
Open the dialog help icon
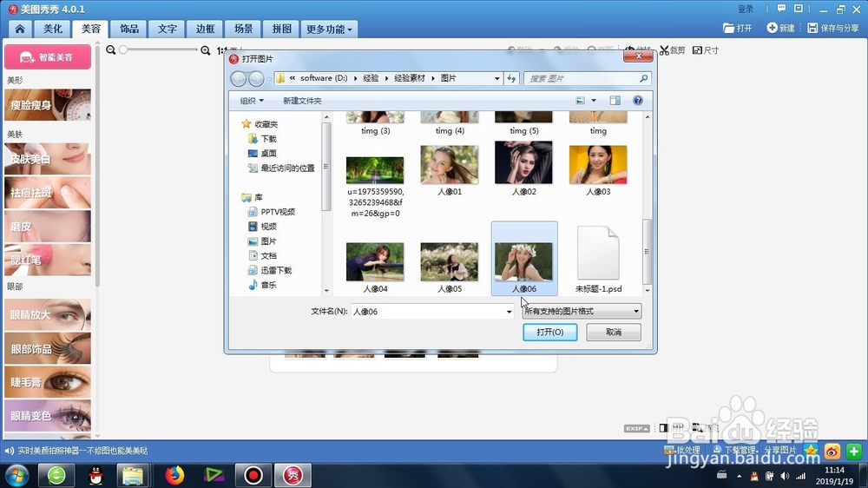pos(638,100)
